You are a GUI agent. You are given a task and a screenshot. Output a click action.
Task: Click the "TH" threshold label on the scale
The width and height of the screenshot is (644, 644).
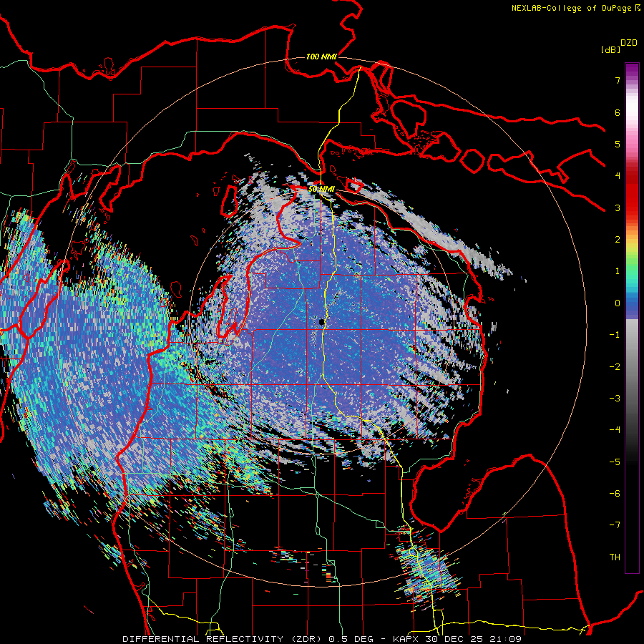(615, 557)
